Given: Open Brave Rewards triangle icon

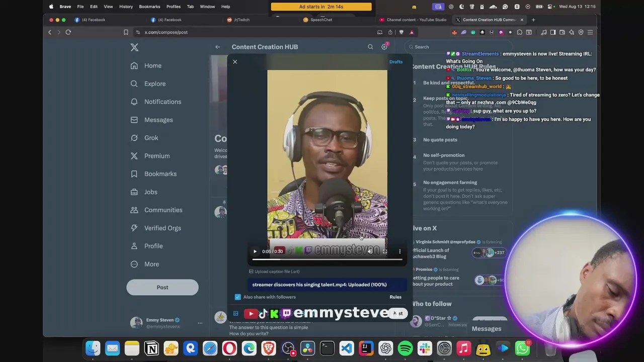Looking at the screenshot, I should pyautogui.click(x=412, y=32).
